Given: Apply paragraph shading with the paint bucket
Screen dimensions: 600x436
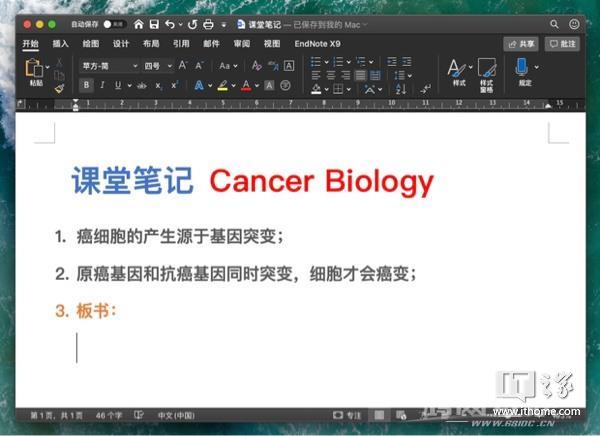Looking at the screenshot, I should (x=316, y=89).
